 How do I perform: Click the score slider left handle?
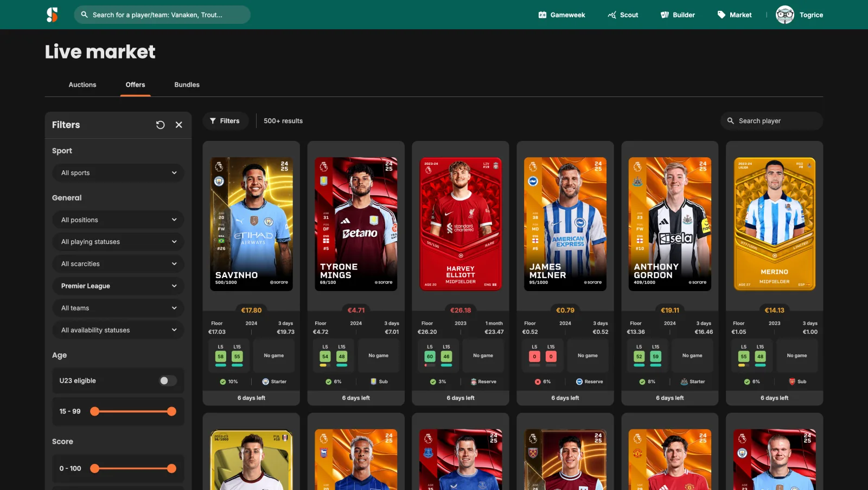pos(94,468)
